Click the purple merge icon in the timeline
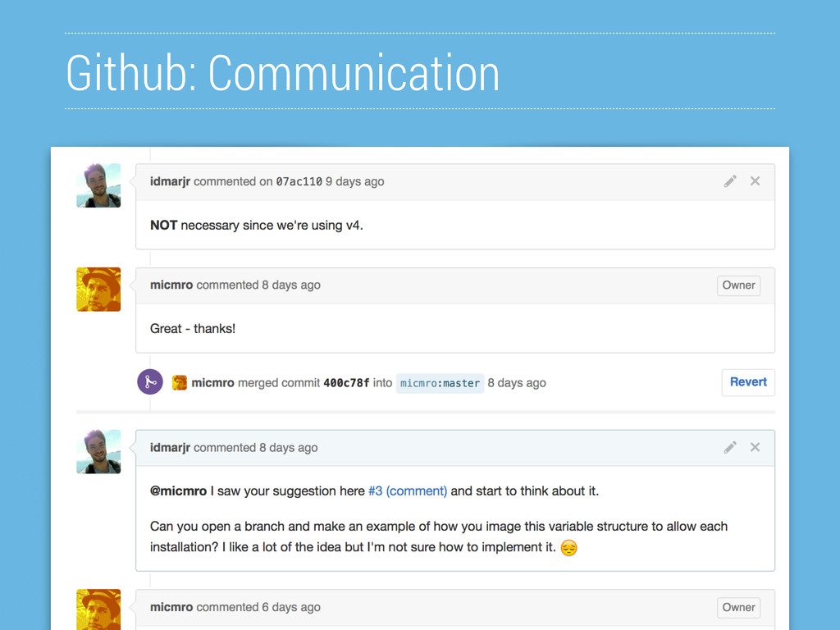The image size is (840, 630). coord(150,382)
